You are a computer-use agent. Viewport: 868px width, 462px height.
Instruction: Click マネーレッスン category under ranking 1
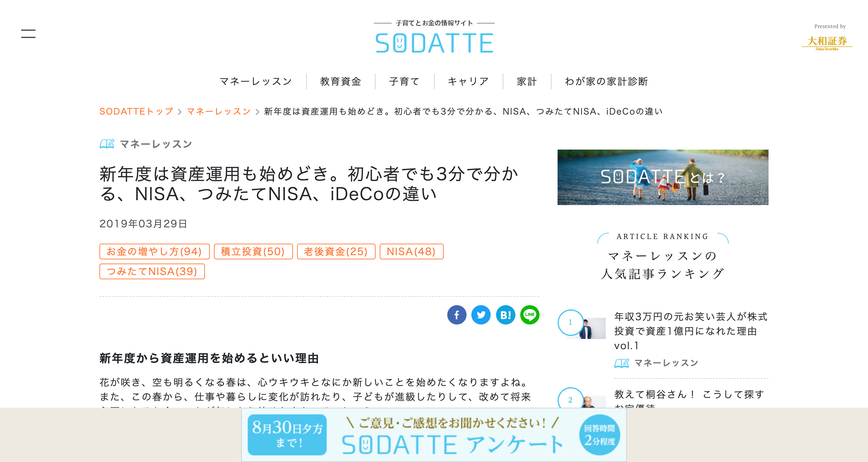[666, 363]
